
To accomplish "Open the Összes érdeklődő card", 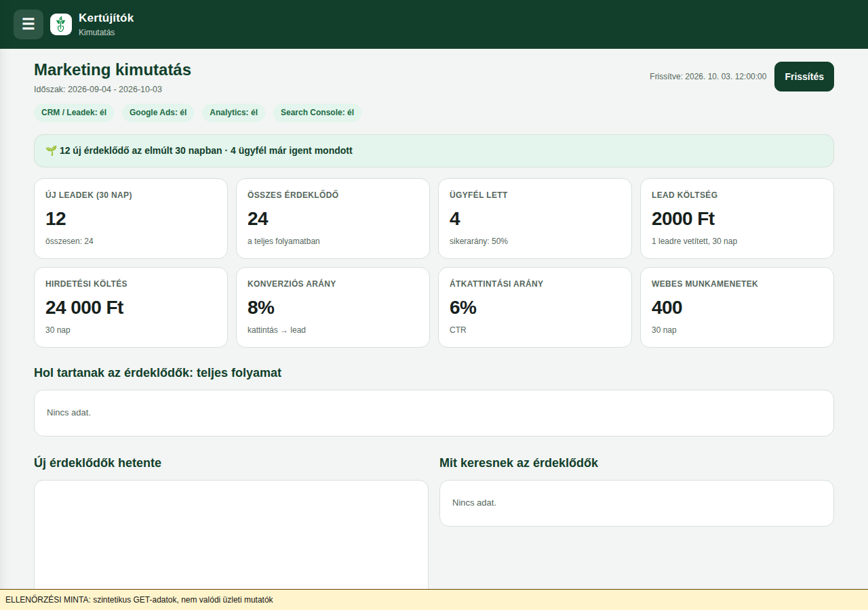I will pyautogui.click(x=333, y=218).
